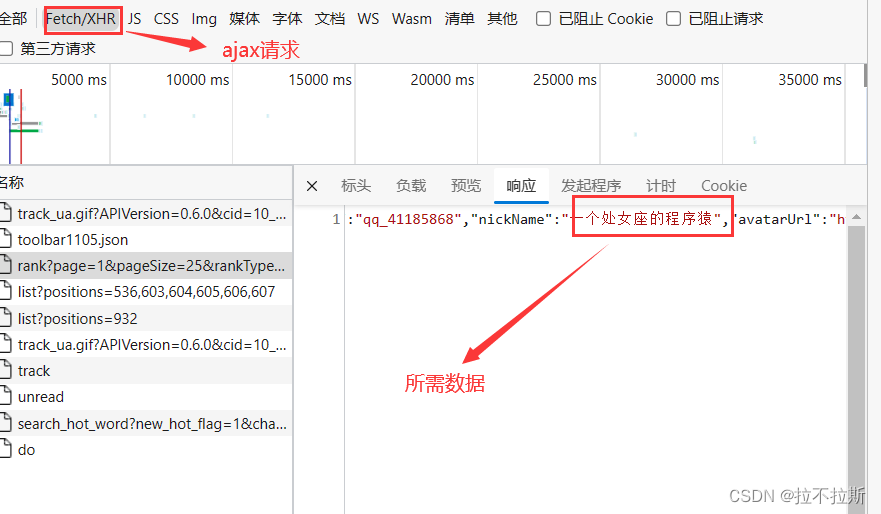
Task: Close the request details panel
Action: 312,186
